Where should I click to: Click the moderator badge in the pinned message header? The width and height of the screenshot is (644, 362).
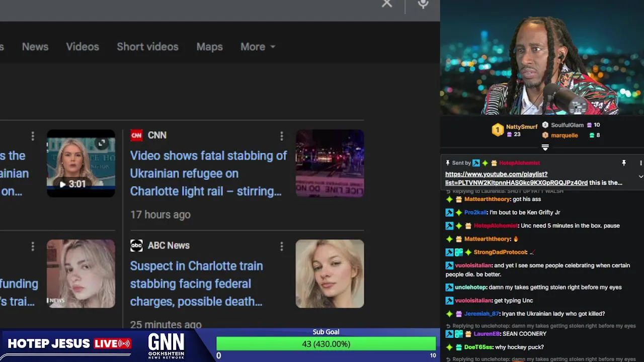coord(476,163)
